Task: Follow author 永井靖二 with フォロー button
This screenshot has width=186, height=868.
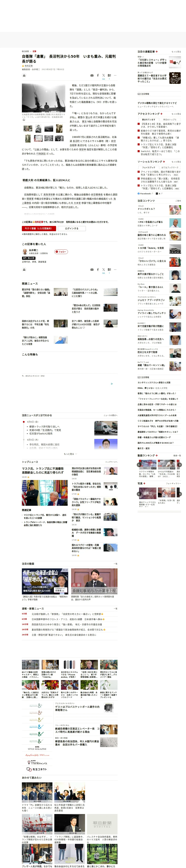Action: click(61, 252)
